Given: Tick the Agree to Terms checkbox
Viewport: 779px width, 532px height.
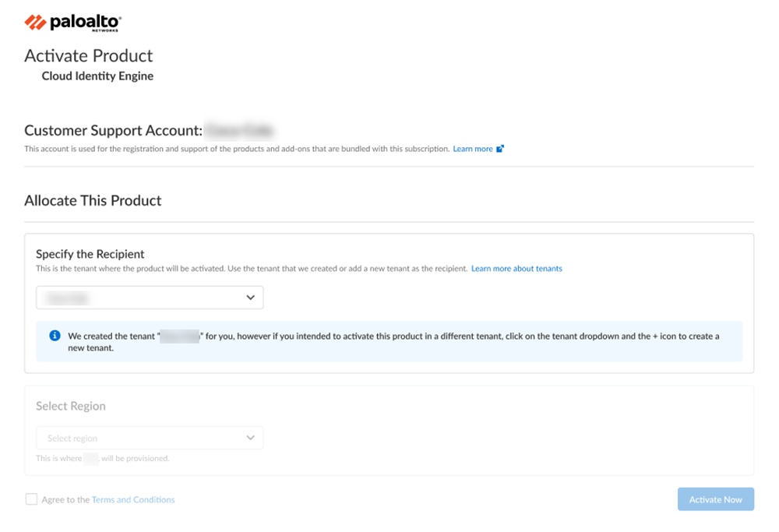Looking at the screenshot, I should (x=31, y=499).
